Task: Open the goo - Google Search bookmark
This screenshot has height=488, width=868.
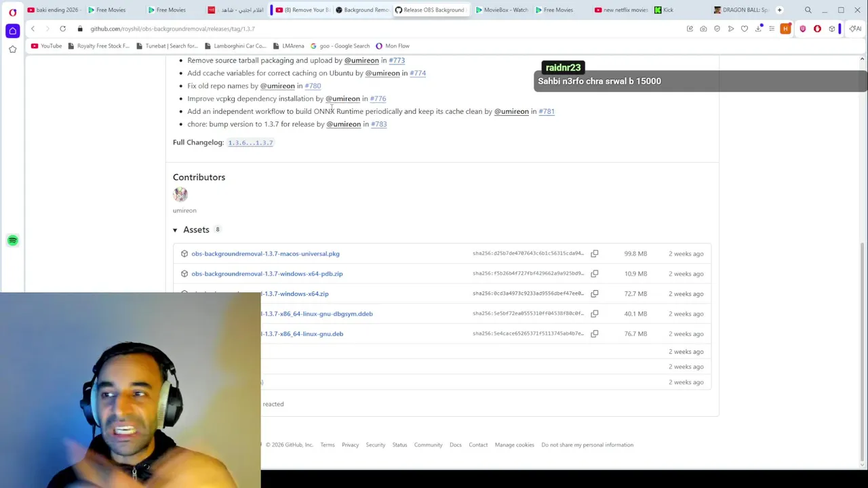Action: pos(340,46)
